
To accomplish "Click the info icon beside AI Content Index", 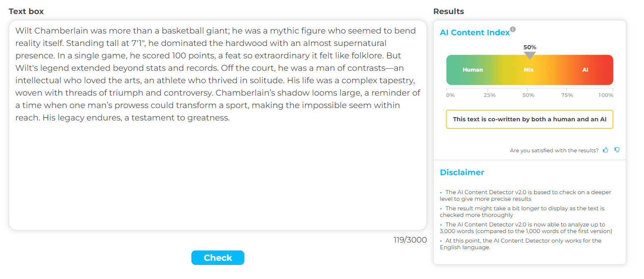I will (x=513, y=29).
